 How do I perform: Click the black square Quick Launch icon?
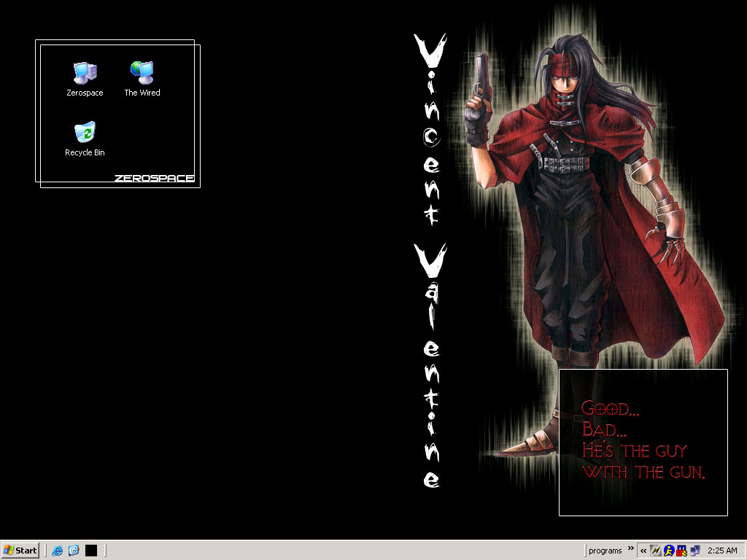click(91, 551)
